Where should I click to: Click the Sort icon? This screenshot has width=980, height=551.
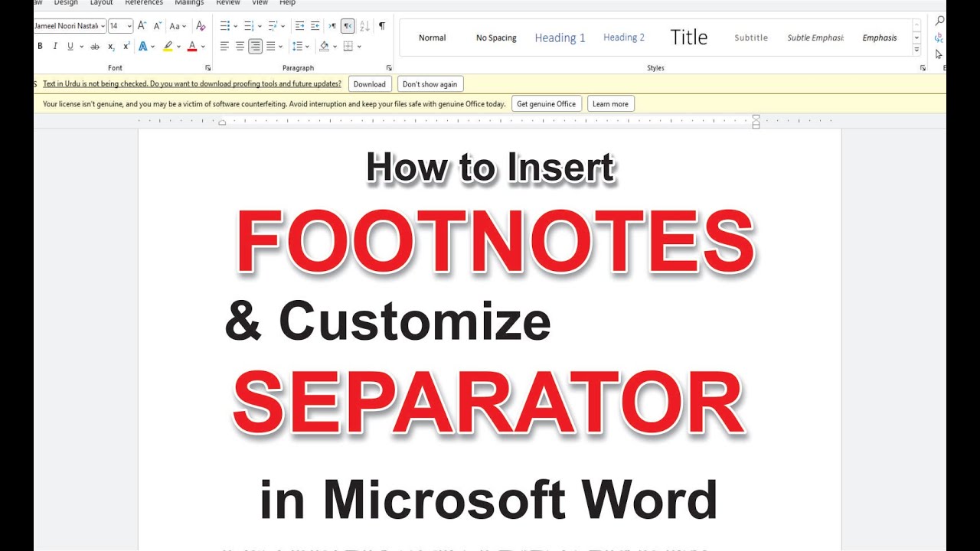pos(364,26)
